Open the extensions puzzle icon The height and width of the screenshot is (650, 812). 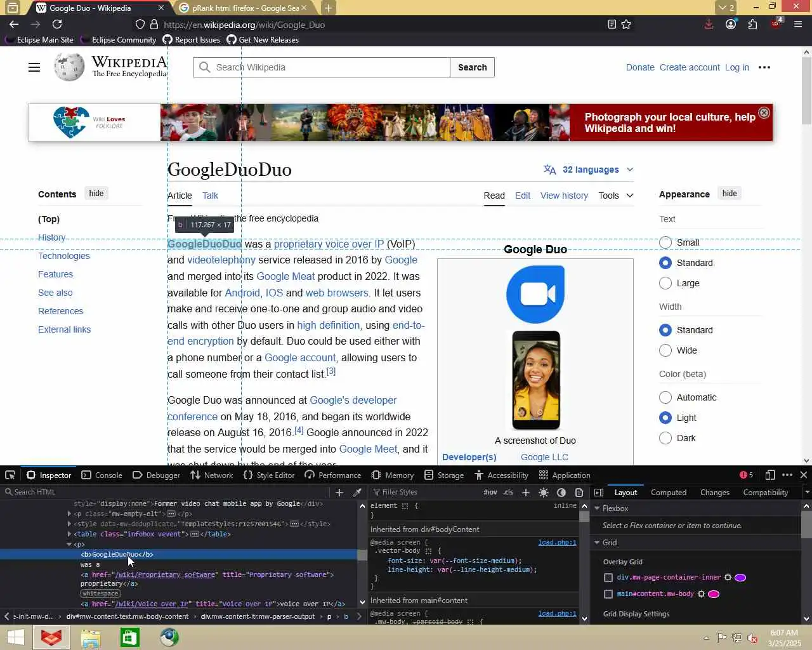click(752, 24)
